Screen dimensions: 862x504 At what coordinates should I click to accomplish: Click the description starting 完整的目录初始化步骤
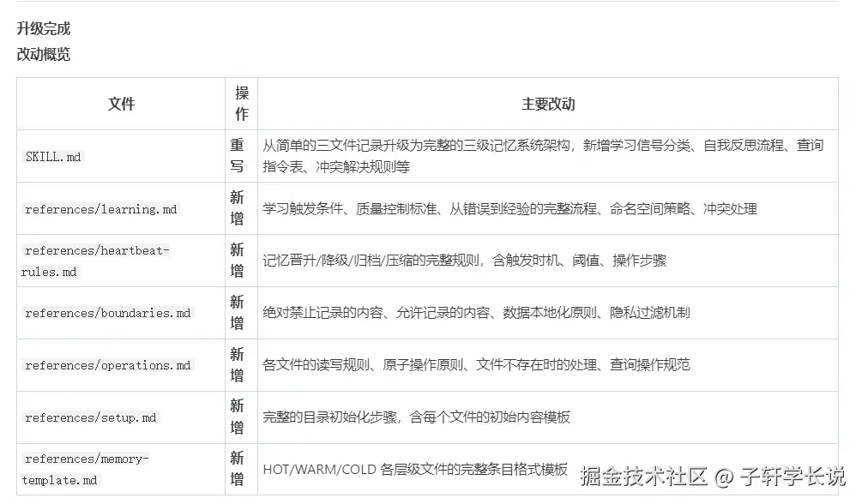[x=416, y=417]
